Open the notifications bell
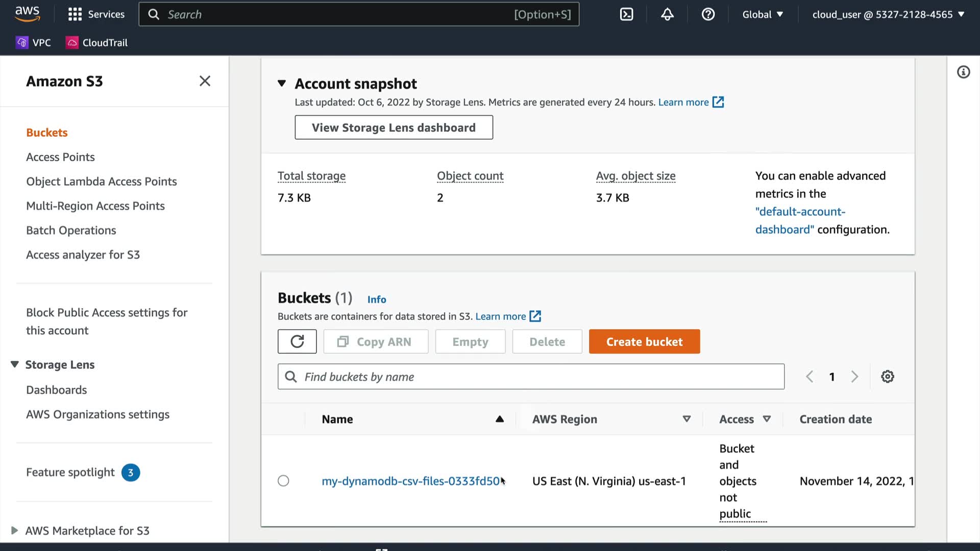 tap(667, 14)
